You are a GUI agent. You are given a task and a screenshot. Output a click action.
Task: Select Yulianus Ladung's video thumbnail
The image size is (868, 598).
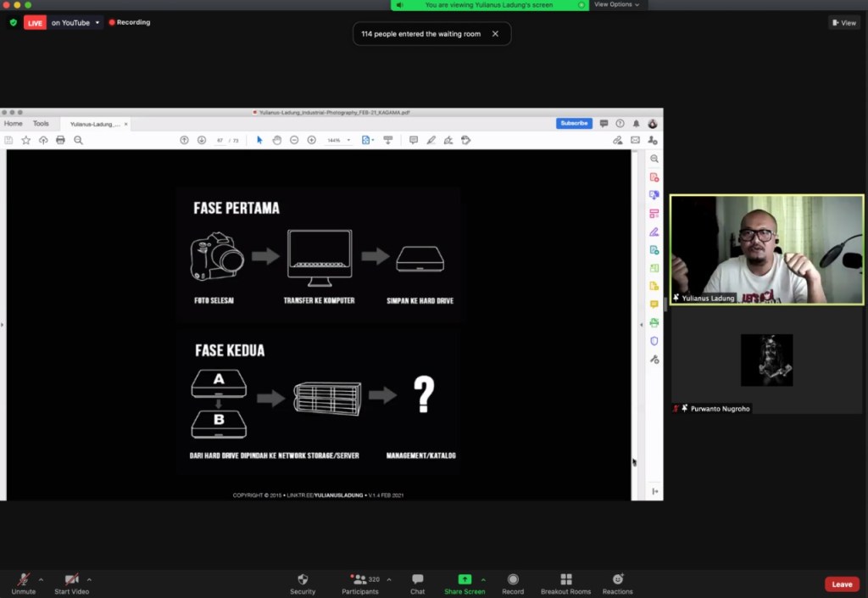[x=766, y=249]
